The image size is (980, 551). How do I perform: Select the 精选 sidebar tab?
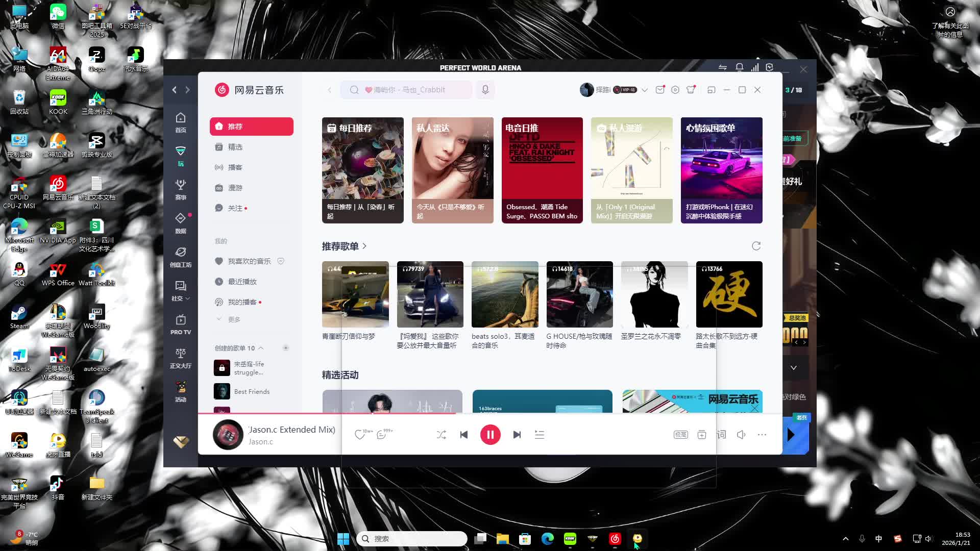(x=235, y=147)
